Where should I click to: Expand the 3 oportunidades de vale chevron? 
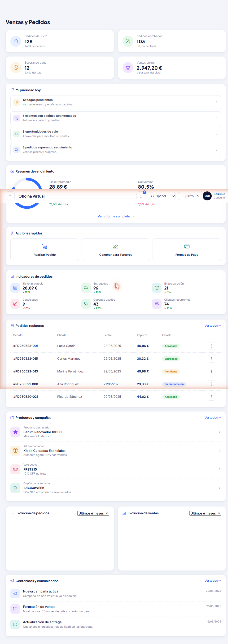(217, 134)
